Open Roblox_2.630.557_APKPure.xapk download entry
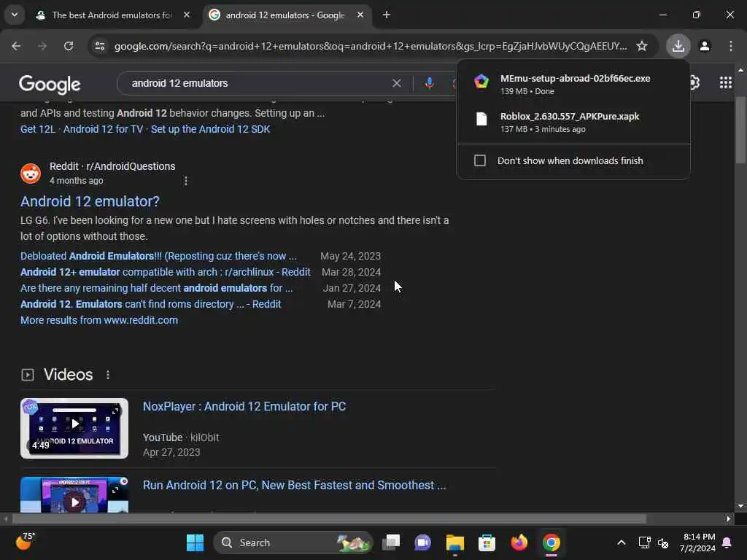Image resolution: width=747 pixels, height=560 pixels. tap(573, 122)
